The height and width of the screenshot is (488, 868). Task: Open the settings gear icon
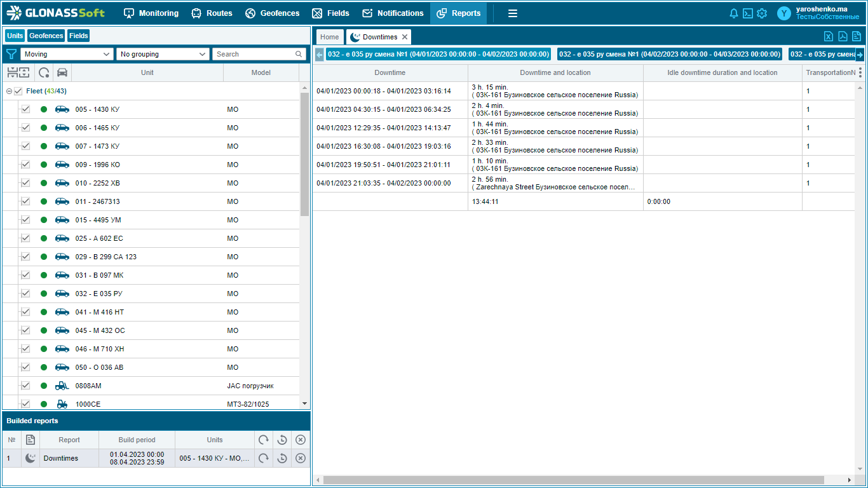[x=762, y=13]
